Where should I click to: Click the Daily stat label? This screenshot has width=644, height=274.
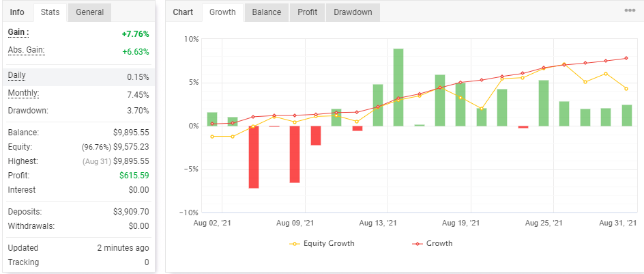(17, 76)
